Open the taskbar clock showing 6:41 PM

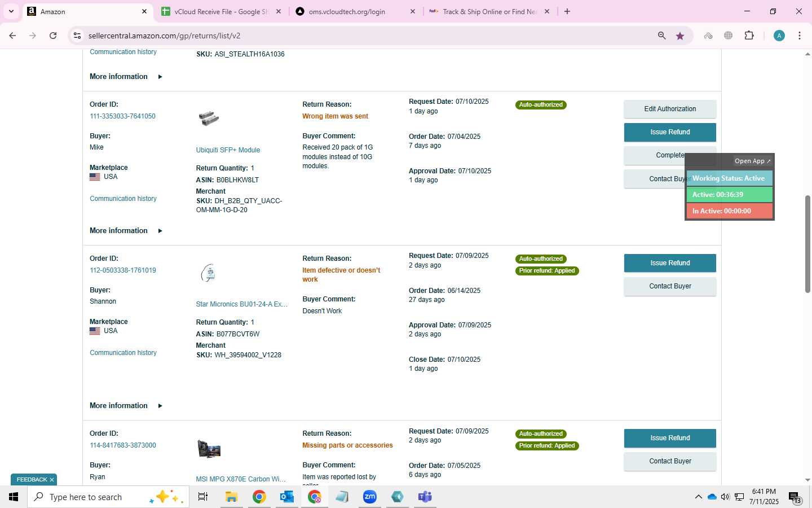coord(764,497)
